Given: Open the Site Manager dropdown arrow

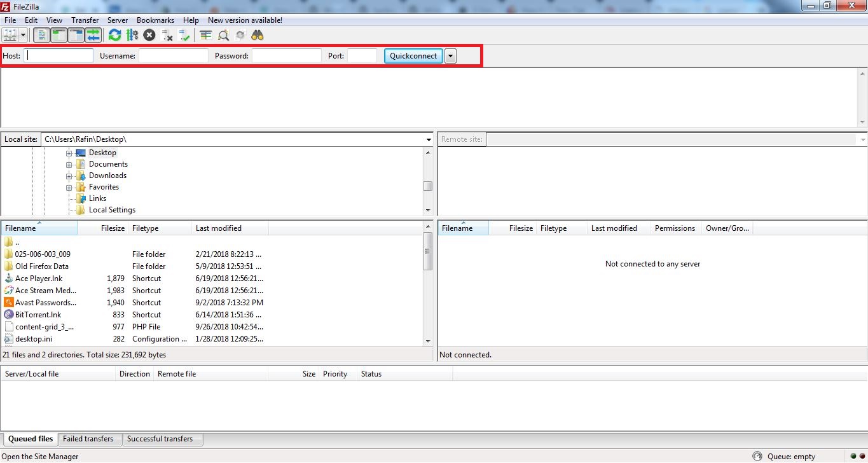Looking at the screenshot, I should pos(23,35).
